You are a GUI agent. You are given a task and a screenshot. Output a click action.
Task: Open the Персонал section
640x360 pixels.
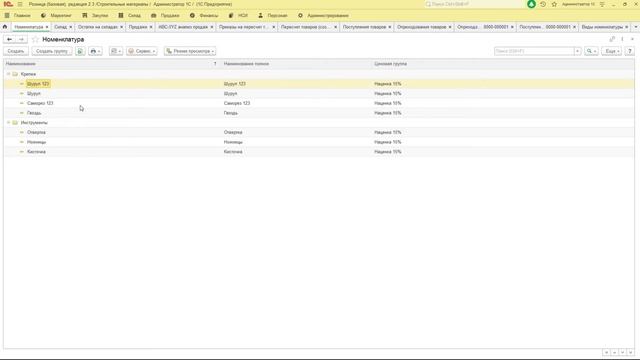click(x=273, y=16)
